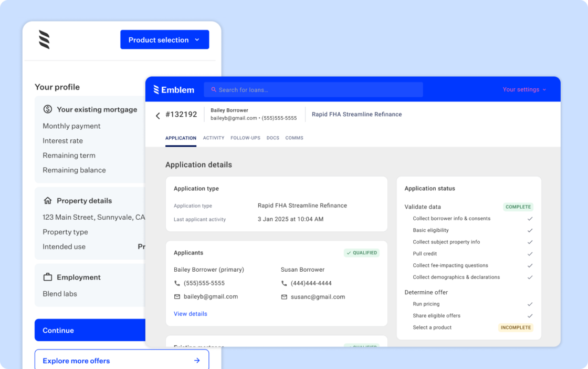Click the View details link
Screen dimensions: 588x369
[190, 313]
